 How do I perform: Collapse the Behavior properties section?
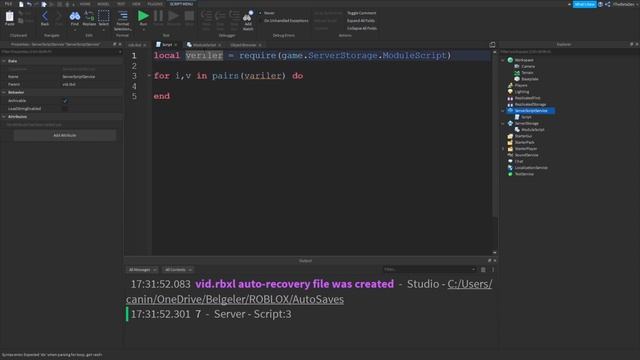click(x=4, y=93)
